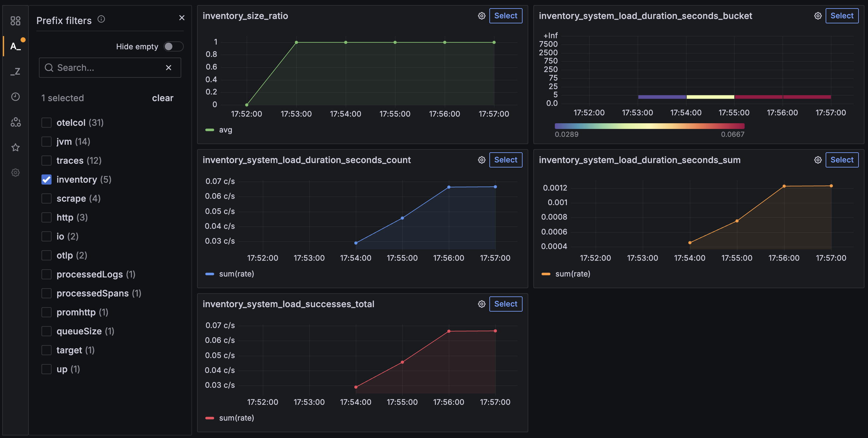868x438 pixels.
Task: Check the traces filter checkbox
Action: (46, 161)
